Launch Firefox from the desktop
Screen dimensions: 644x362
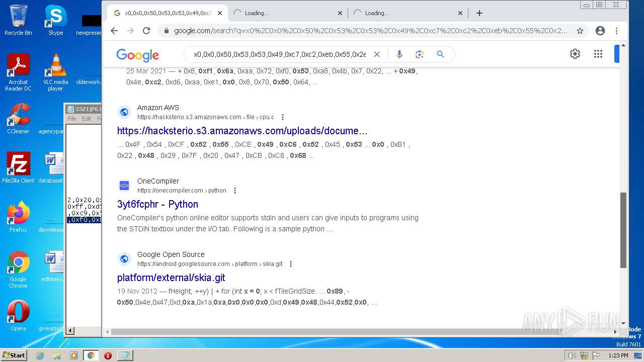coord(18,217)
